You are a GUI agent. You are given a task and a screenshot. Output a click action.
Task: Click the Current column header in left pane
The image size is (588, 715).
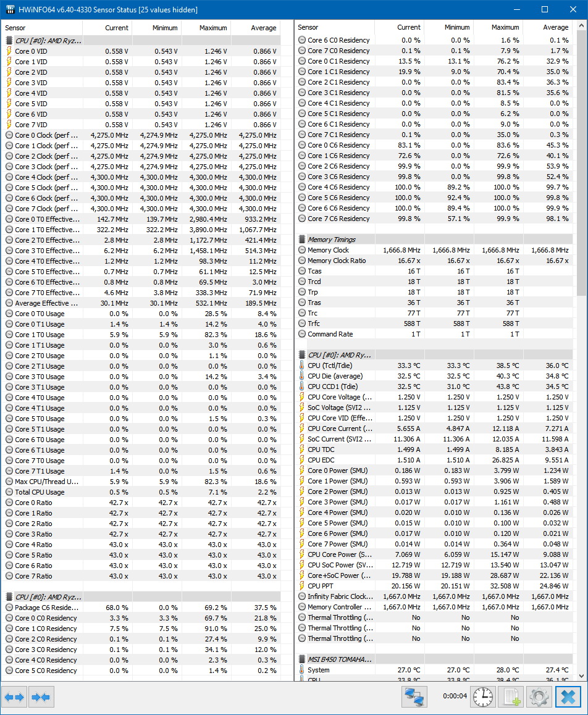coord(107,28)
